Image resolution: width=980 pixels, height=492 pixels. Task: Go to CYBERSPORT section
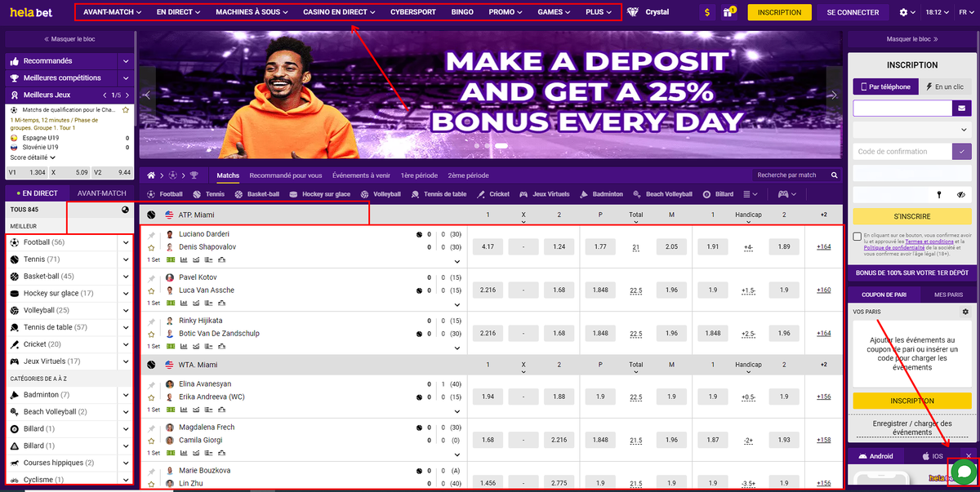click(x=413, y=12)
